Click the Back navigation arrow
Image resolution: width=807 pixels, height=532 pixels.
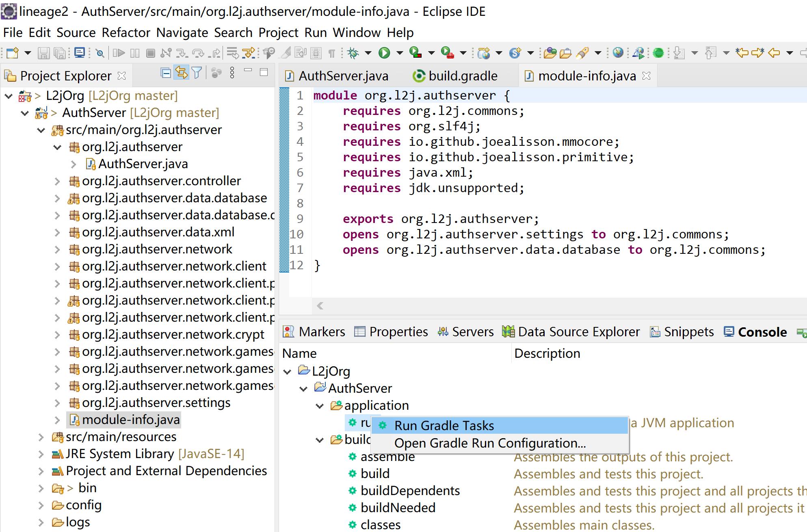tap(774, 53)
